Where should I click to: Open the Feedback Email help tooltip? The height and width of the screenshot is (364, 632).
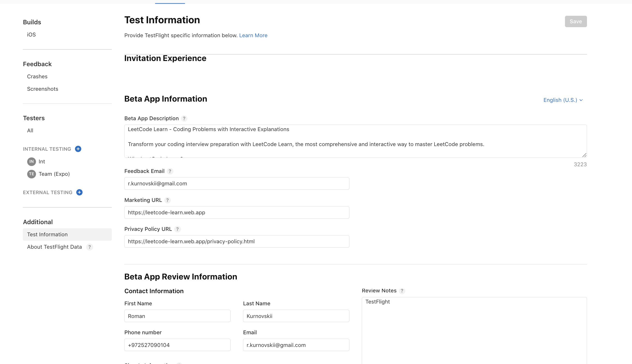pyautogui.click(x=170, y=171)
